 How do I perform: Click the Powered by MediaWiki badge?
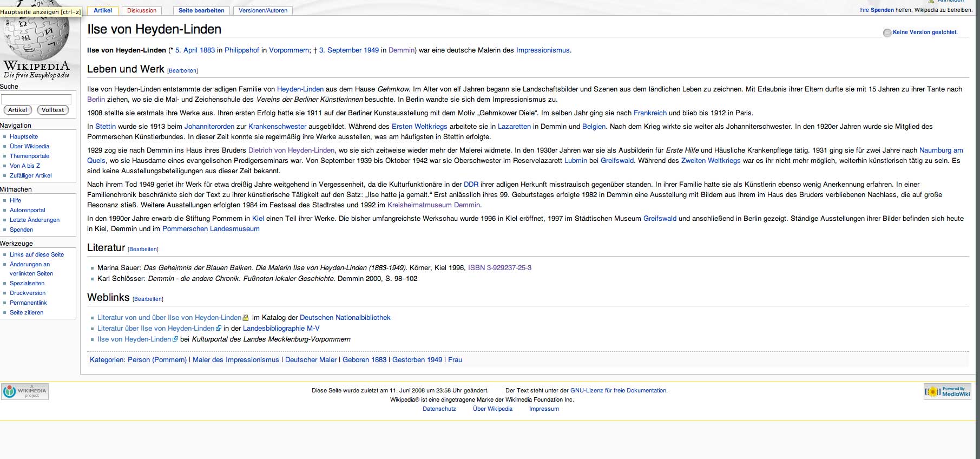click(948, 391)
